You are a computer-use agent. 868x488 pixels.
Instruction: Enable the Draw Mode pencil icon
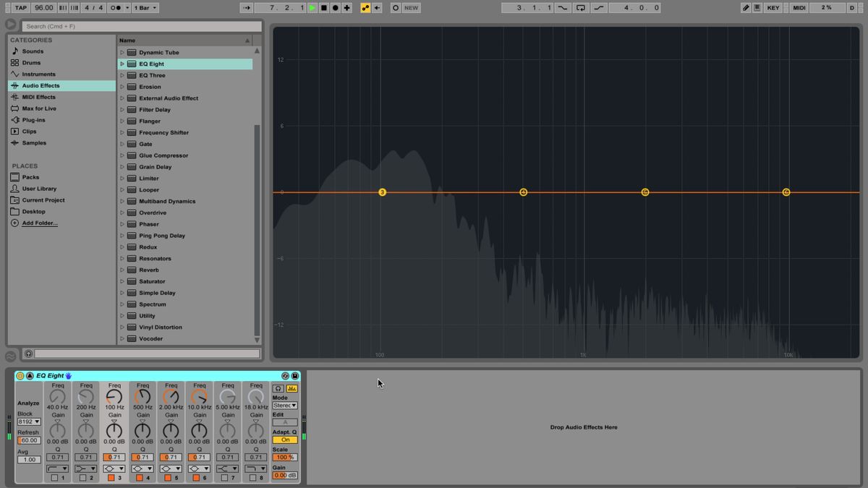[746, 8]
